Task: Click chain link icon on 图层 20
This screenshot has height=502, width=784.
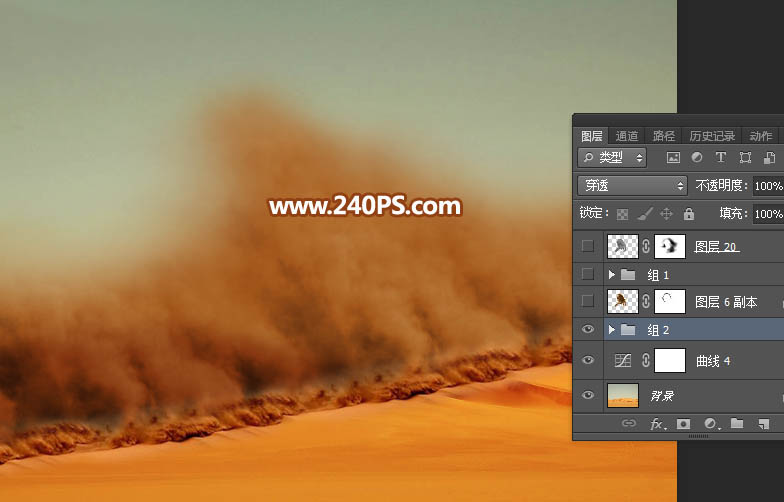Action: point(646,246)
